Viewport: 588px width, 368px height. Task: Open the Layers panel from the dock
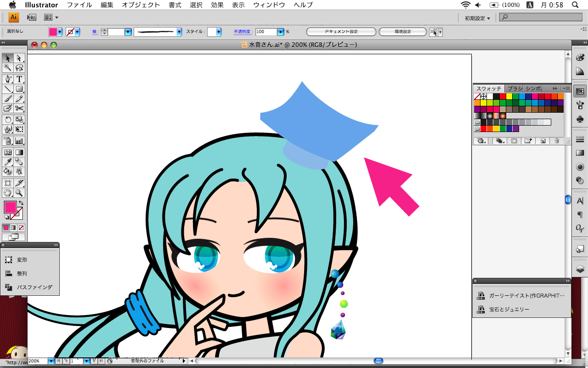pyautogui.click(x=580, y=269)
